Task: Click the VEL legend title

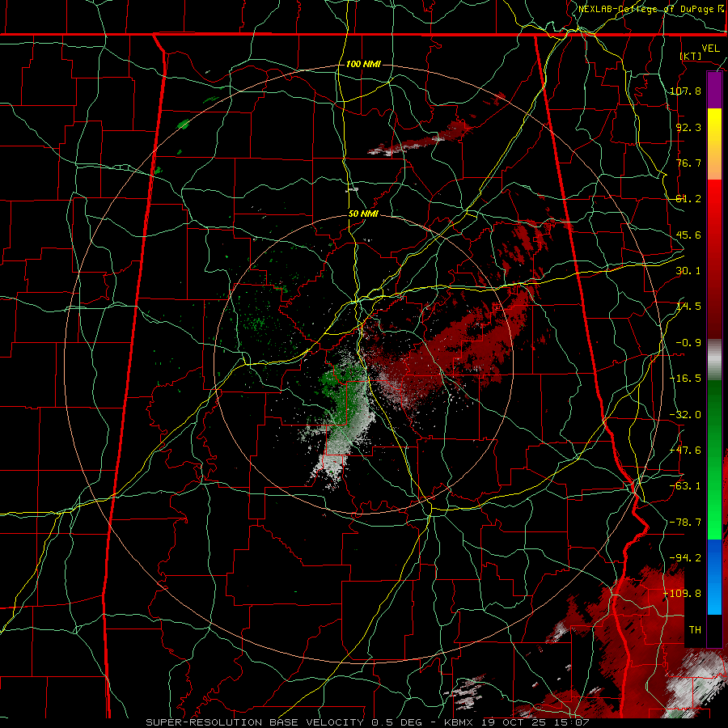Action: pos(710,49)
